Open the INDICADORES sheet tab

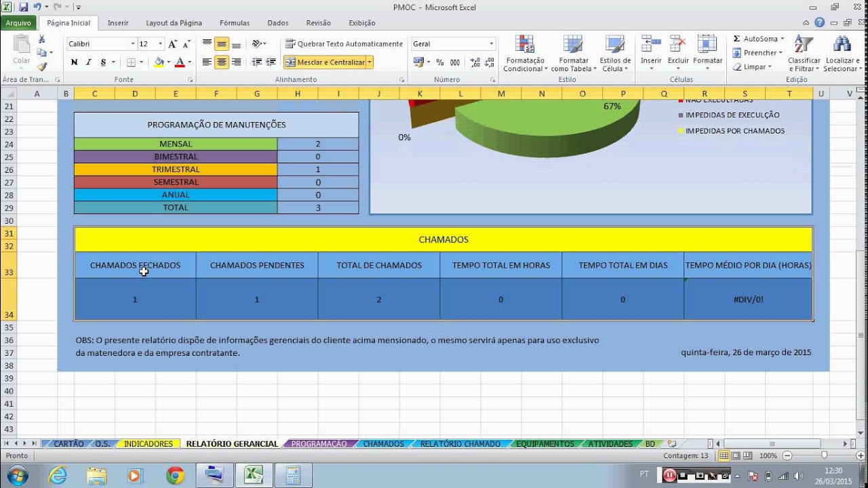149,444
